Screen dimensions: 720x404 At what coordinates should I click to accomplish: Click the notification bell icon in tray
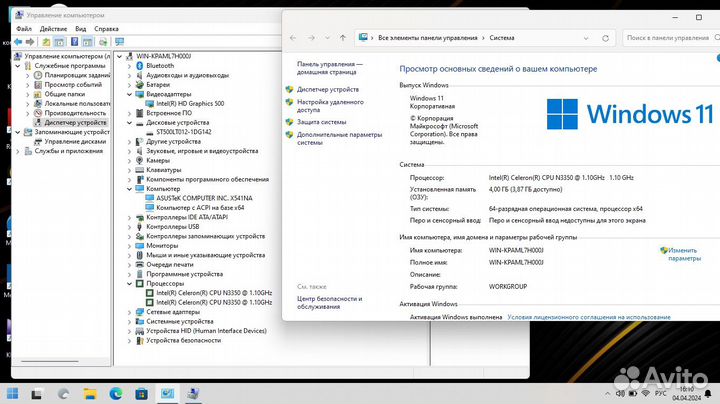click(x=708, y=394)
